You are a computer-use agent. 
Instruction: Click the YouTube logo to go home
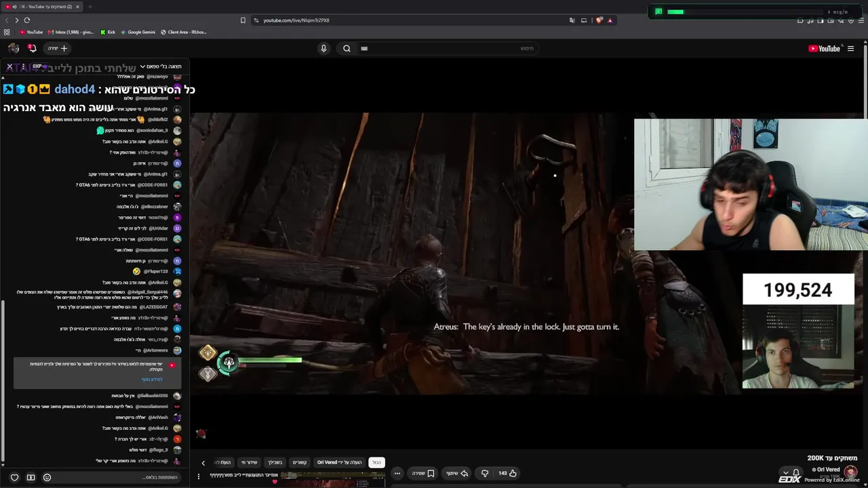tap(824, 48)
